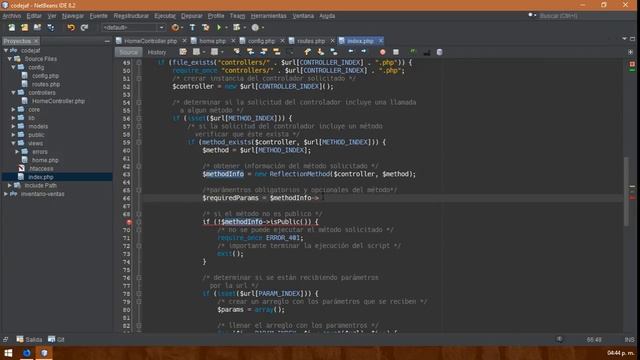Open the Run Project dropdown arrow
Screen dimensions: 640x360
(x=226, y=27)
